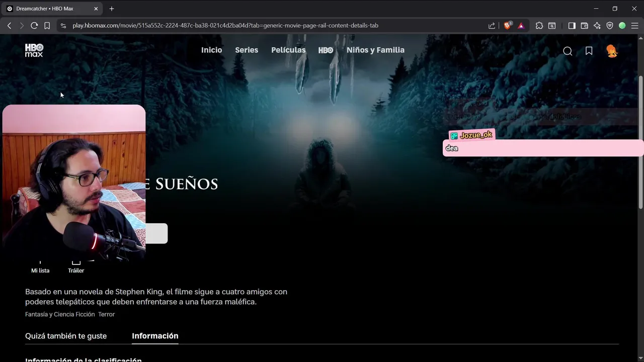Click the HBO Max logo
The width and height of the screenshot is (644, 362).
tap(34, 50)
